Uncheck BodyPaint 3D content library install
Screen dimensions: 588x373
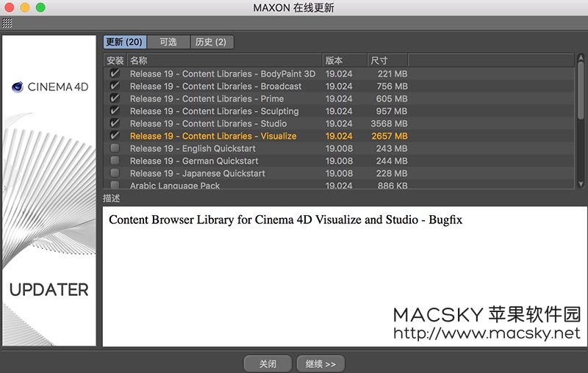[x=115, y=73]
